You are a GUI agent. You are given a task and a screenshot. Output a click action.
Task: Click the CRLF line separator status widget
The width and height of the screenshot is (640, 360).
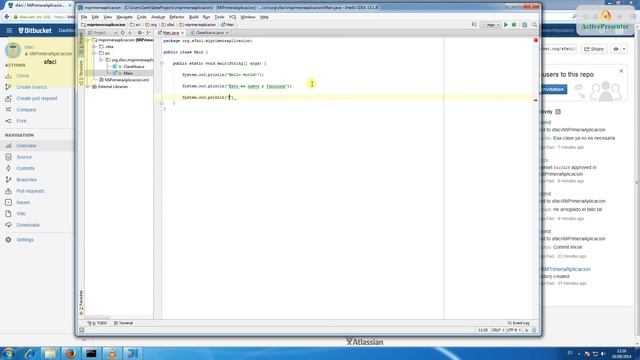coord(497,330)
